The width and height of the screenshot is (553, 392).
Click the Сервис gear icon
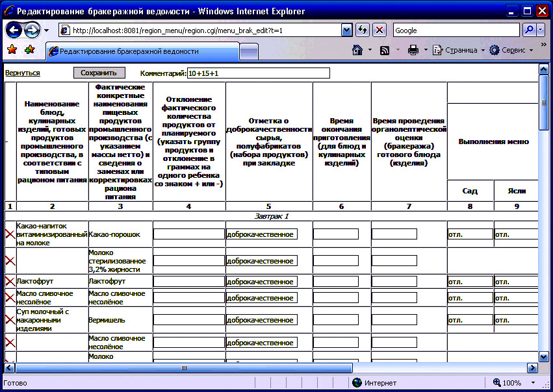pos(495,50)
